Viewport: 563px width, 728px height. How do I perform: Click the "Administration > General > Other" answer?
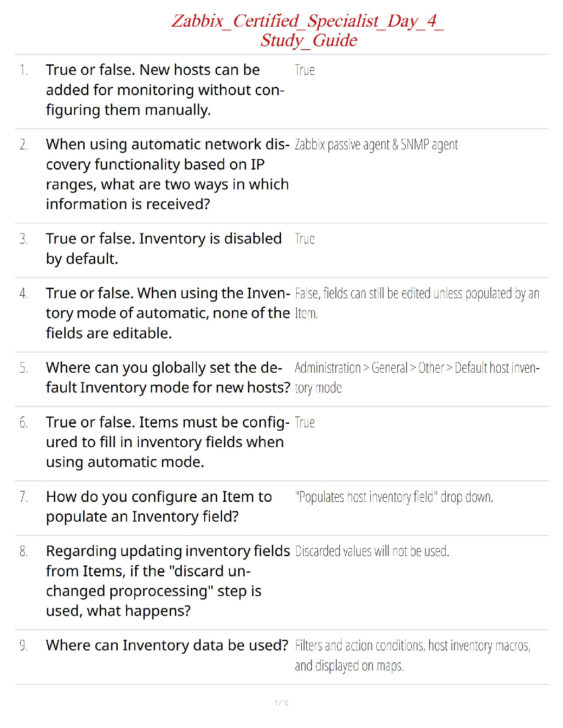[x=416, y=377]
